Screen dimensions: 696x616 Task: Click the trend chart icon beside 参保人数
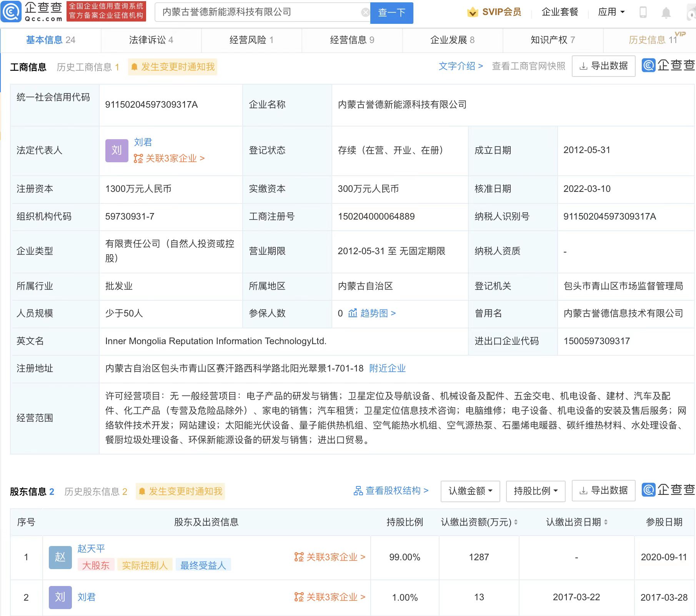[353, 313]
